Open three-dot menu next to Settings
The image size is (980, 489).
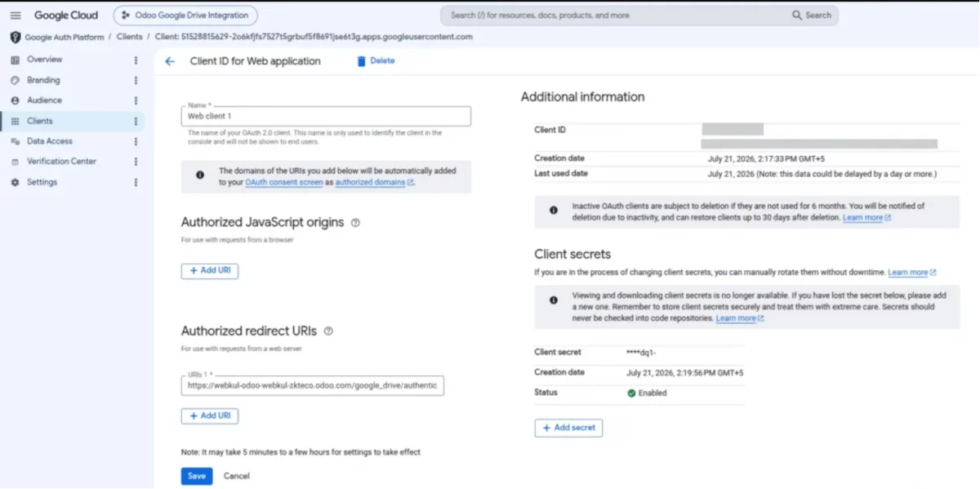click(136, 182)
